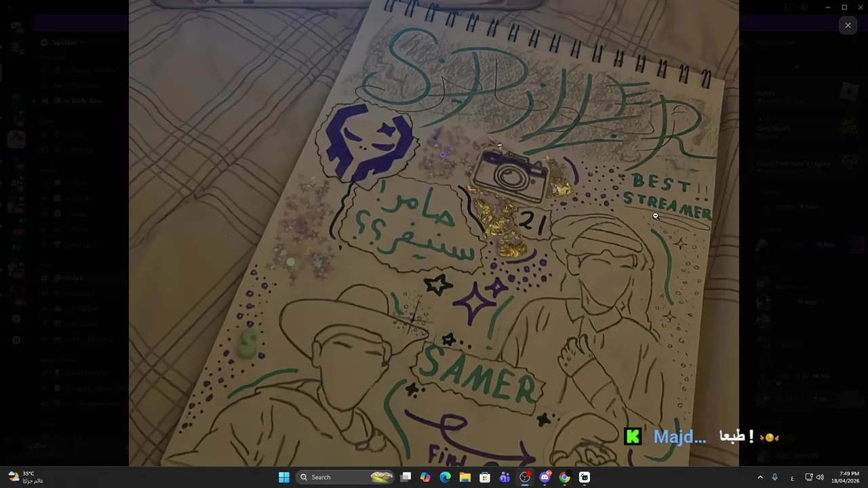Open the Windows Start menu
Screen dimensions: 868x488
point(284,477)
